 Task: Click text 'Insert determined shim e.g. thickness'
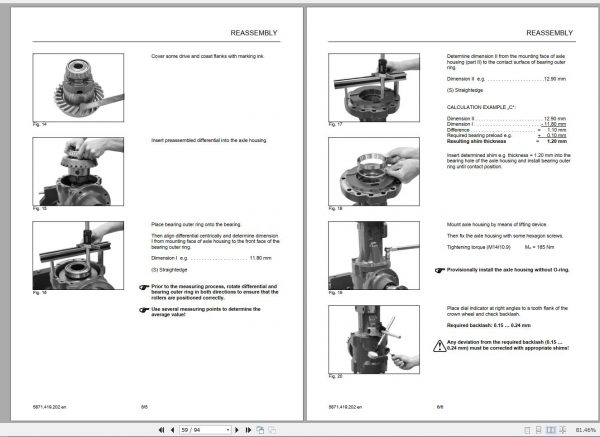tap(509, 161)
